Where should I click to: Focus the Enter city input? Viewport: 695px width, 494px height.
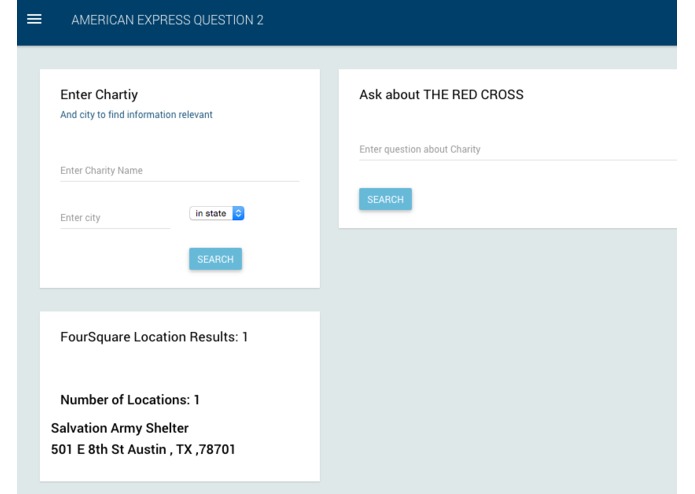coord(115,218)
